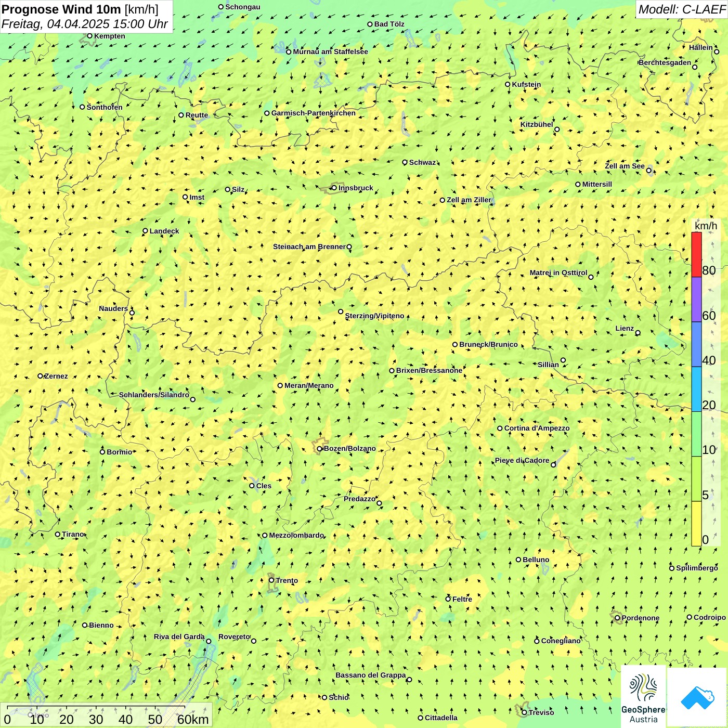728x728 pixels.
Task: Click the Bruneck/Brunico marker
Action: (455, 344)
